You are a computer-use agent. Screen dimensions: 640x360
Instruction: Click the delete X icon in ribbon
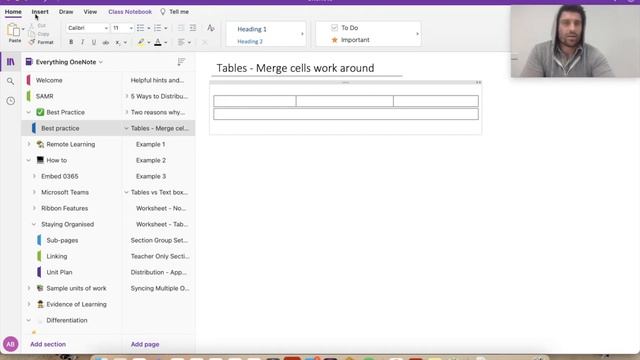point(204,42)
